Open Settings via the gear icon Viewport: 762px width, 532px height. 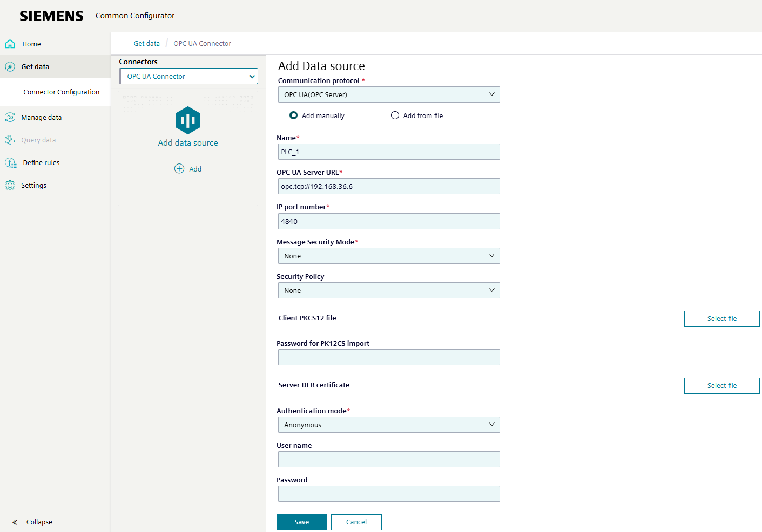10,186
